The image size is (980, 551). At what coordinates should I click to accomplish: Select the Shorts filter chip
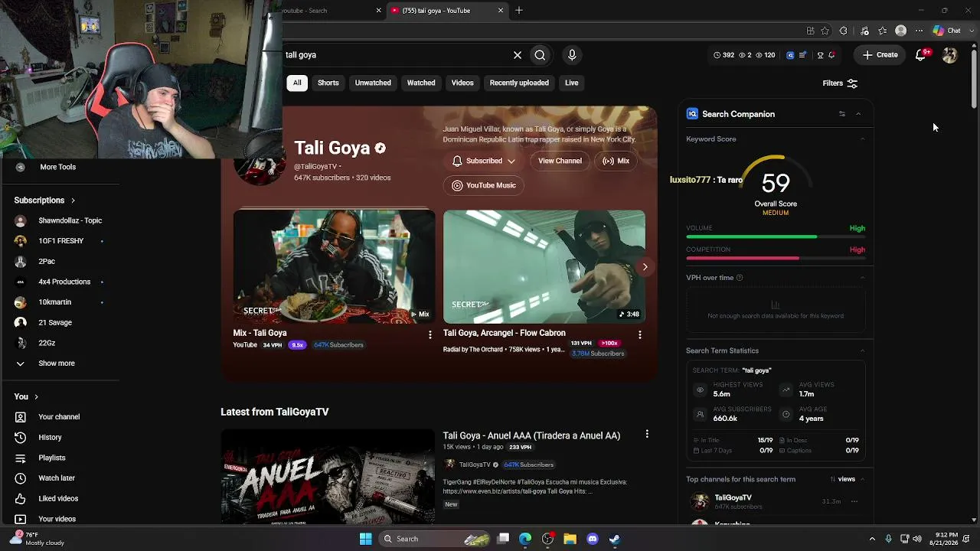pos(328,83)
